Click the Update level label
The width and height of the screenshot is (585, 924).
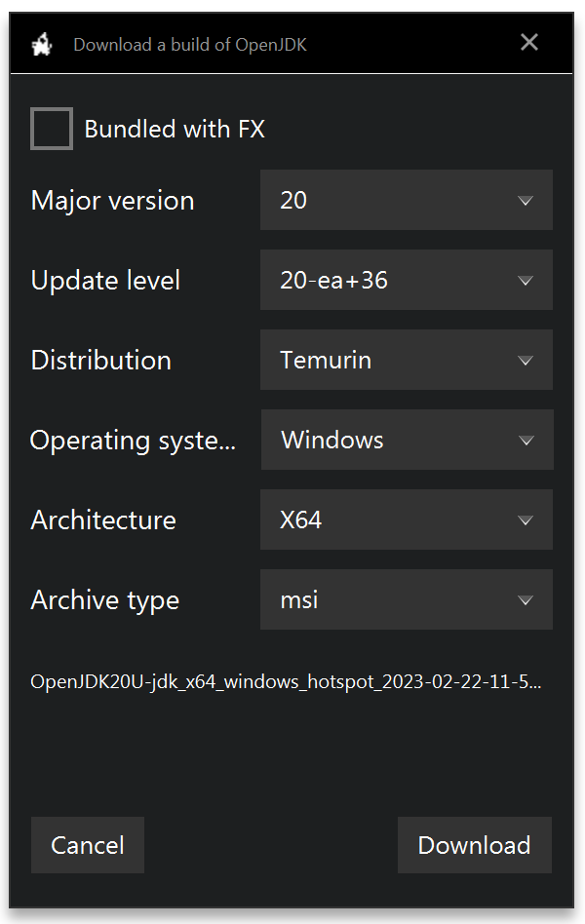[105, 281]
